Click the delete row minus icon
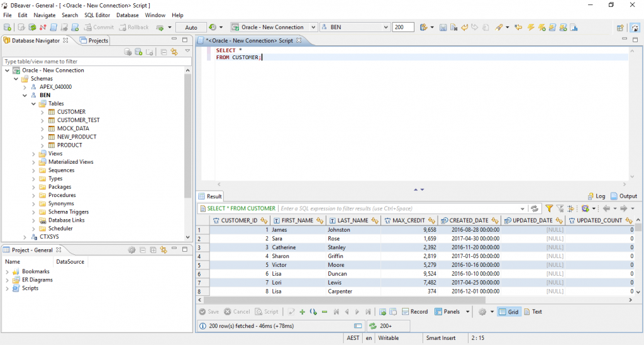The width and height of the screenshot is (644, 345). click(x=325, y=312)
